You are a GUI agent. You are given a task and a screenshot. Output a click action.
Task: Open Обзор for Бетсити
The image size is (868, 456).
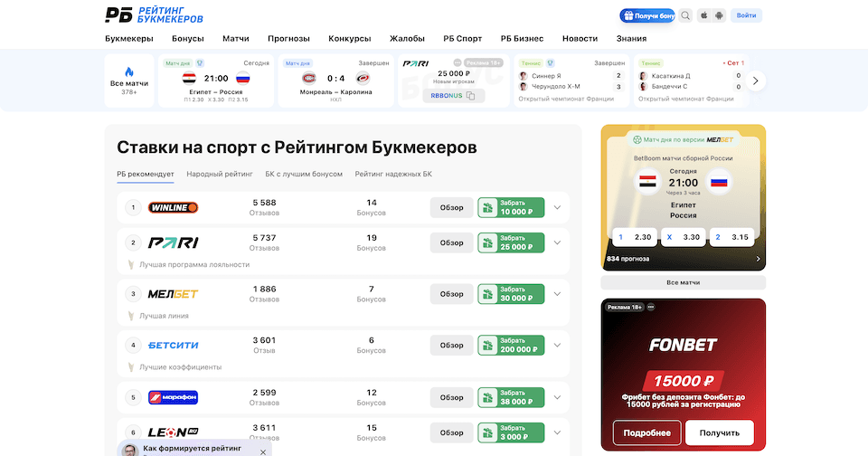(452, 346)
